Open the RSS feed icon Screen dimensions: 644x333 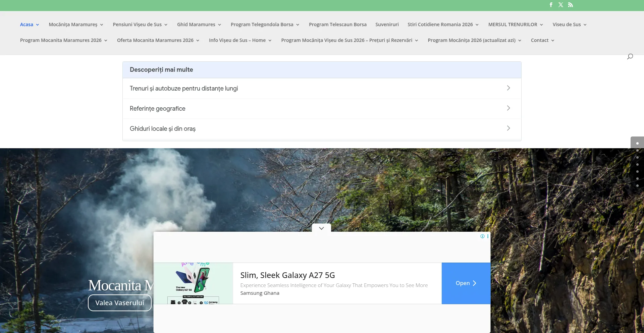click(x=570, y=5)
